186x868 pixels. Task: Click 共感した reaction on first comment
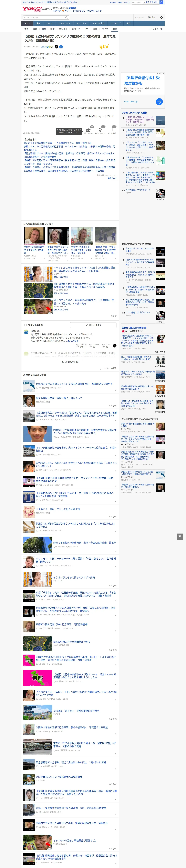pos(81,346)
